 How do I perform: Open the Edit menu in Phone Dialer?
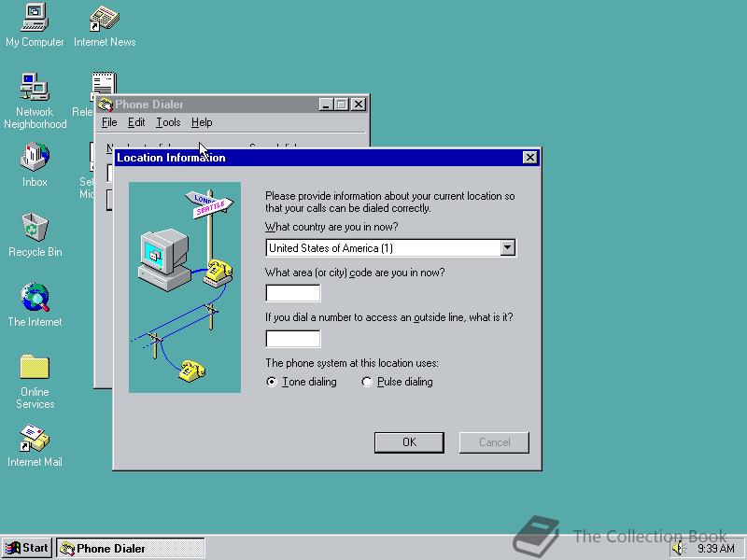click(136, 122)
